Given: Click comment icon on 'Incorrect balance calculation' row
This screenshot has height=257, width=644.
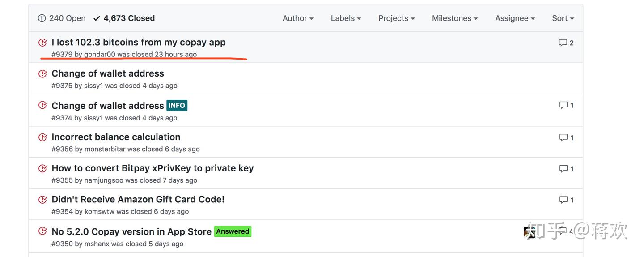Looking at the screenshot, I should pos(563,137).
